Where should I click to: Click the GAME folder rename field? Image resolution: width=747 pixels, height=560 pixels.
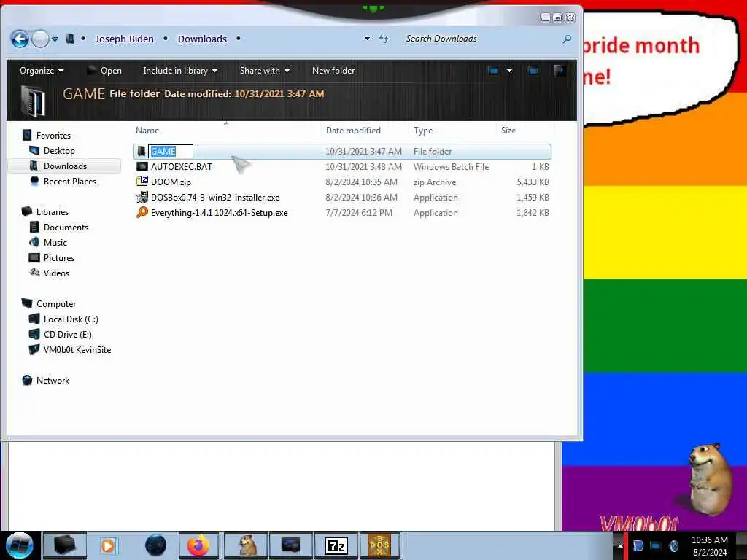[171, 152]
